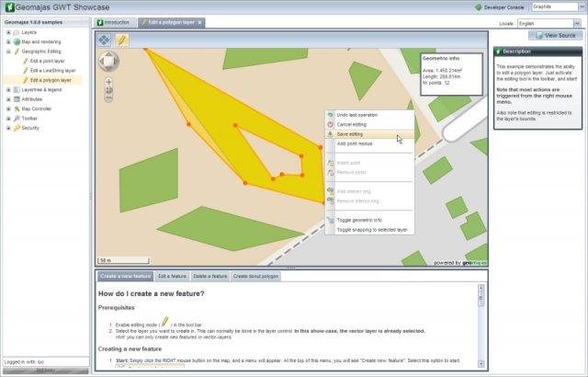Click the 50 m scale bar
The image size is (588, 377).
(x=123, y=260)
